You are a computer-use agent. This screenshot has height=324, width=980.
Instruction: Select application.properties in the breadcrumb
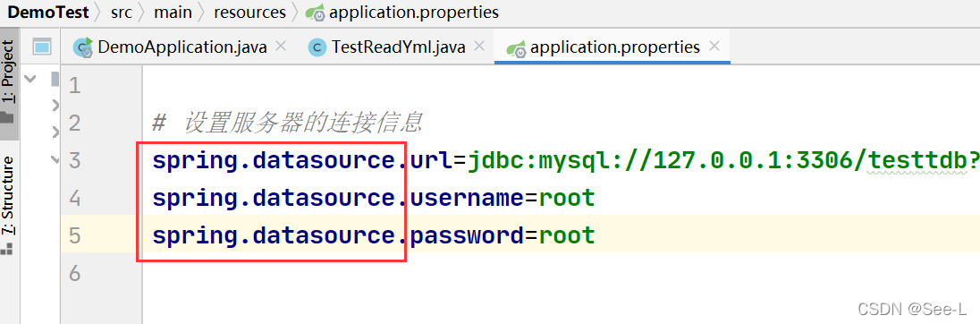coord(414,12)
